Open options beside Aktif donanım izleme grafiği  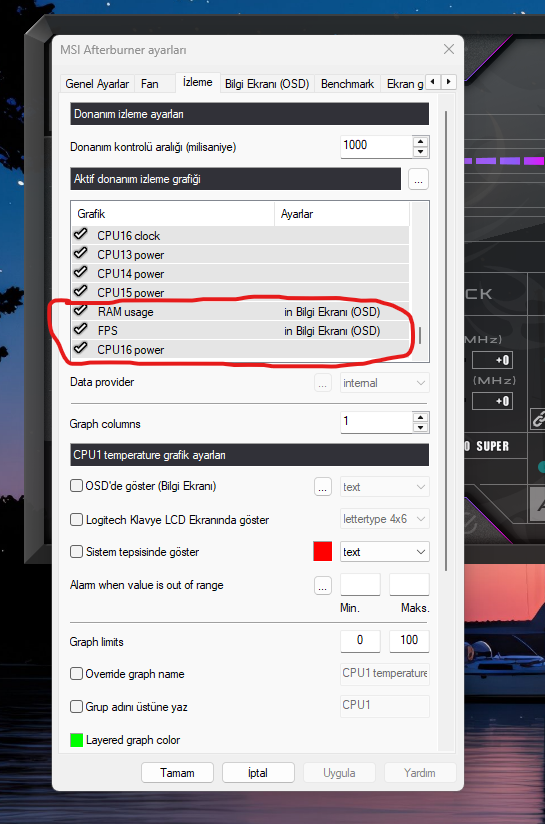[x=418, y=180]
